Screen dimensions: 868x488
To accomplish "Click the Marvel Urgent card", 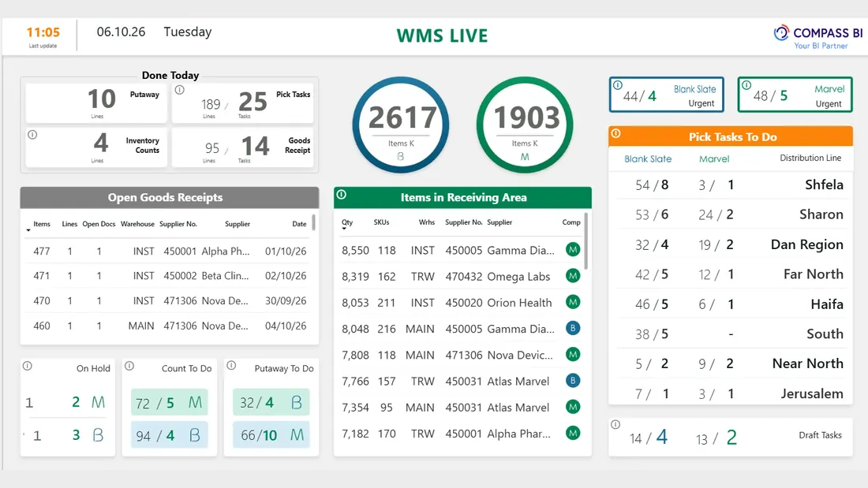I will (795, 95).
